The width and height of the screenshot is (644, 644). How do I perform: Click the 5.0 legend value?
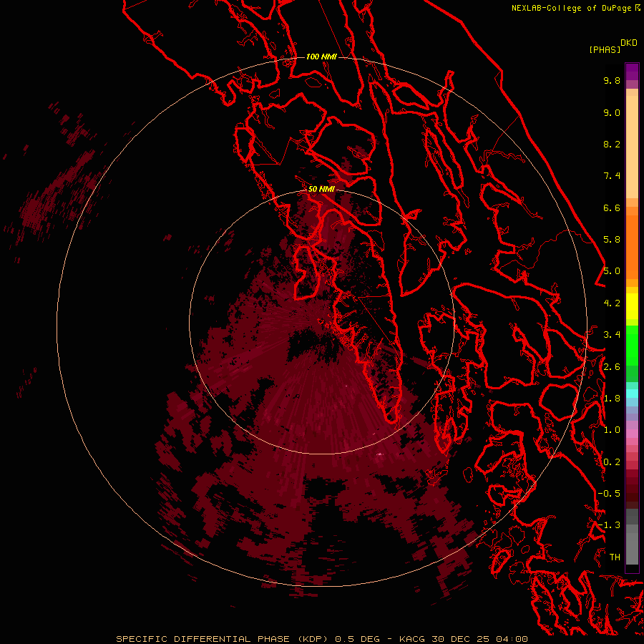612,271
